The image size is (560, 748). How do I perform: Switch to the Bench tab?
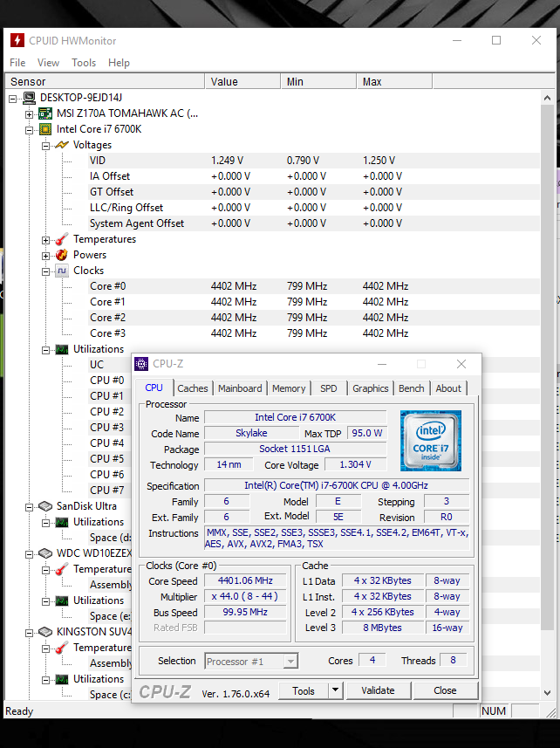412,388
